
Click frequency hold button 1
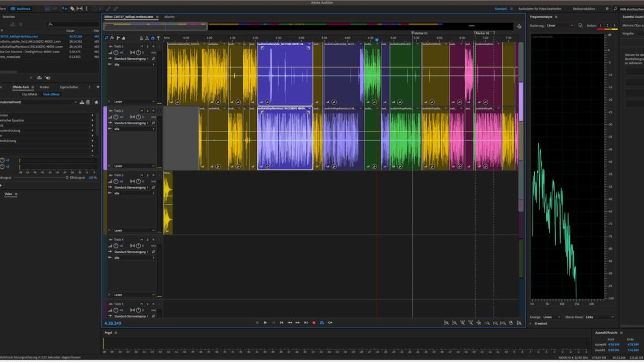tap(601, 25)
